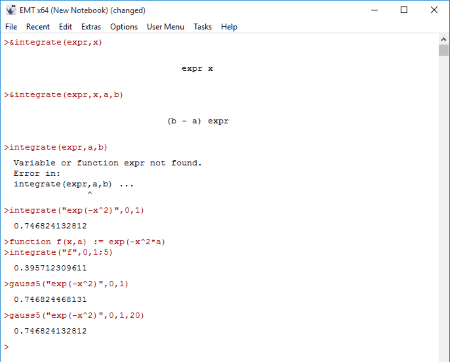Click the "Error in:" line
450x362 pixels.
37,174
